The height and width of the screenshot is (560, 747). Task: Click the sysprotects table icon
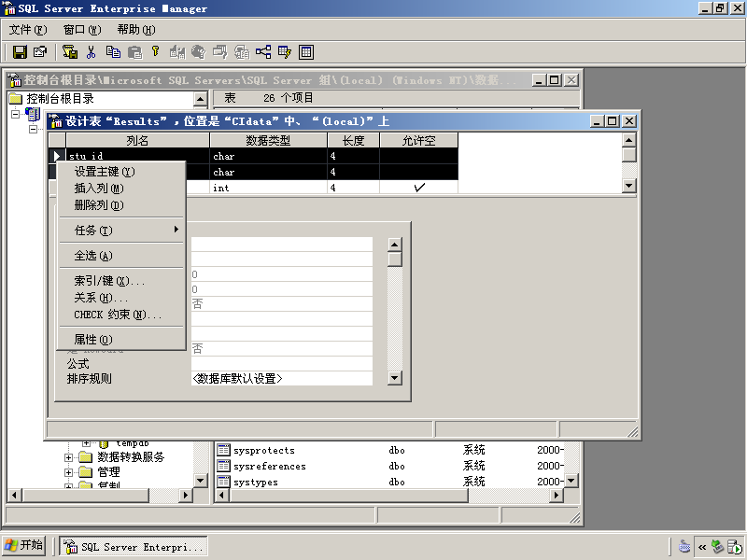(223, 450)
